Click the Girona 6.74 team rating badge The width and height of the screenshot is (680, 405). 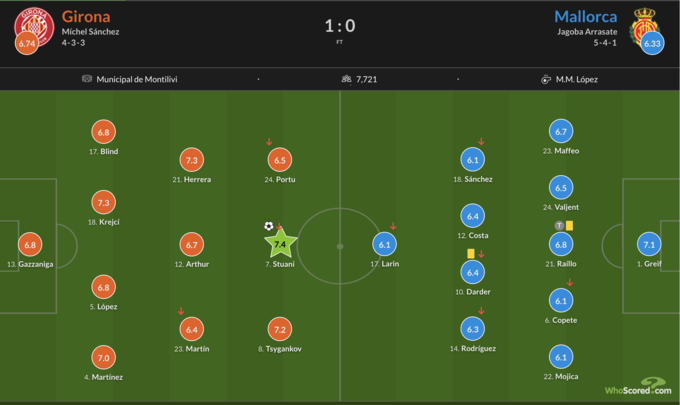(x=27, y=44)
